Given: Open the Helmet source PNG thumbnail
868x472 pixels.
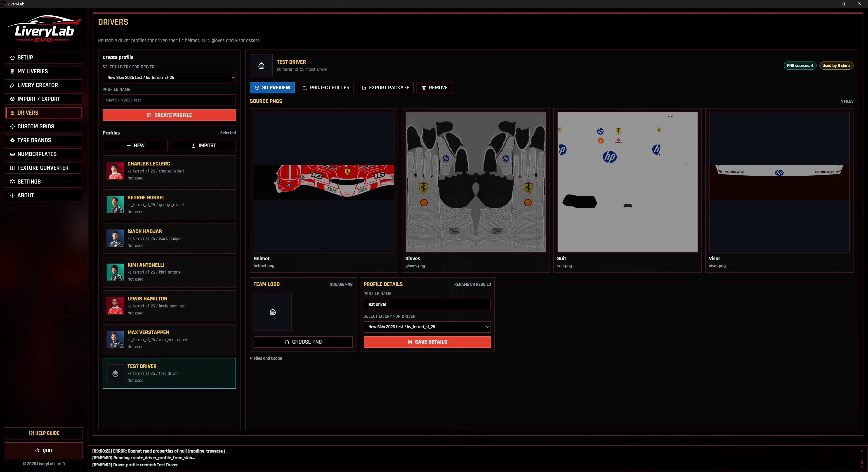Looking at the screenshot, I should (324, 182).
